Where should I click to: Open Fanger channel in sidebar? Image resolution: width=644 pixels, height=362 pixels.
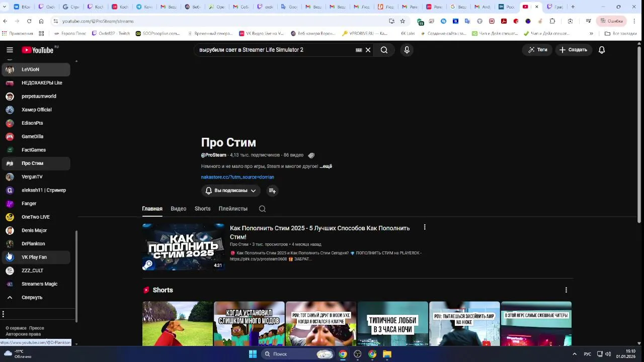(x=35, y=204)
